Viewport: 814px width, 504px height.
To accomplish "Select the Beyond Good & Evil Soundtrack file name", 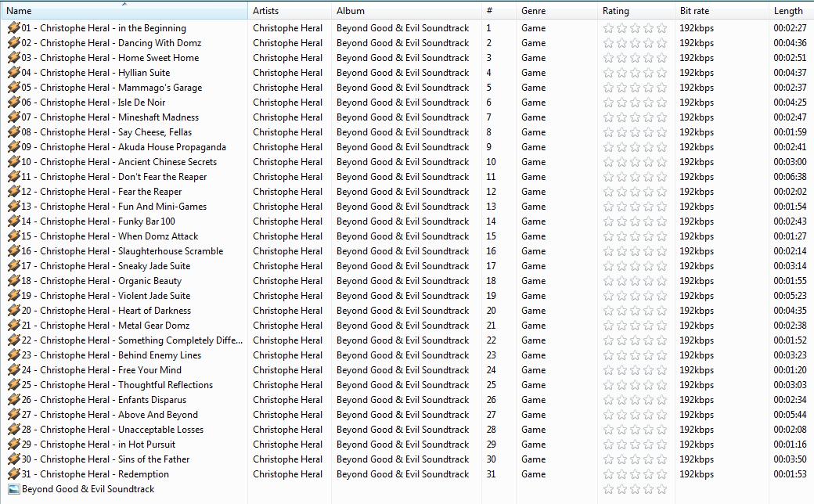I will pos(88,489).
